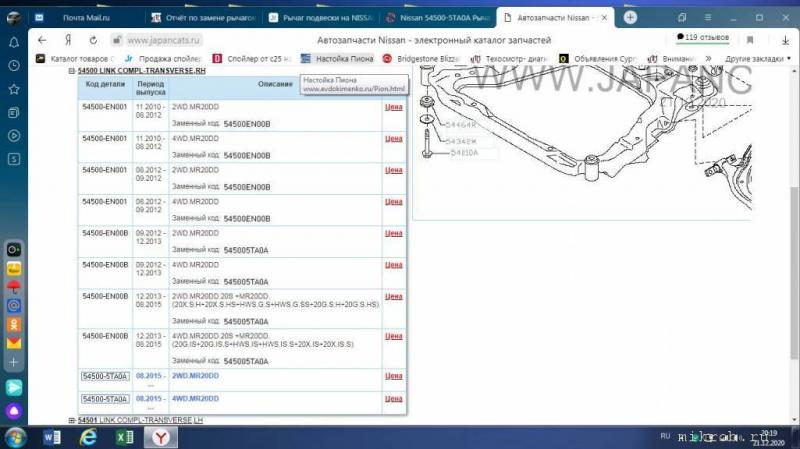Click RU language indicator in tray

pyautogui.click(x=665, y=436)
